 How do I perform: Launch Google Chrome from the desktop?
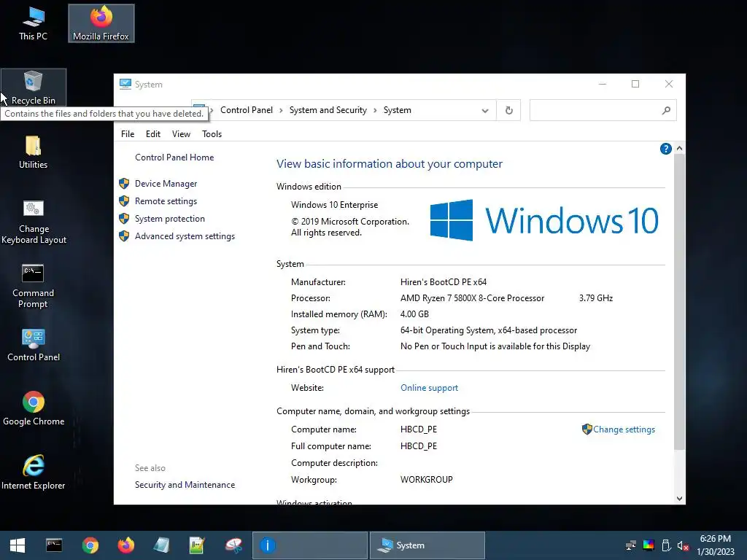pyautogui.click(x=34, y=408)
